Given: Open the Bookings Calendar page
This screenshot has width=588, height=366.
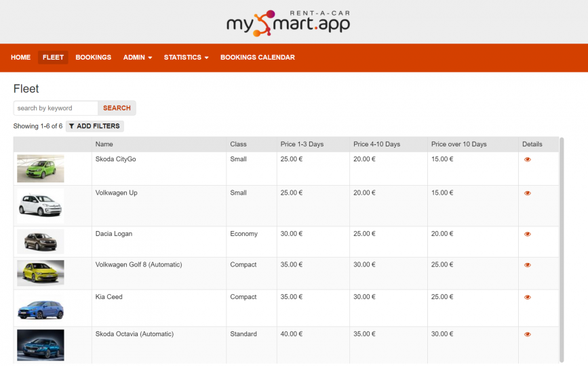Looking at the screenshot, I should (x=258, y=58).
